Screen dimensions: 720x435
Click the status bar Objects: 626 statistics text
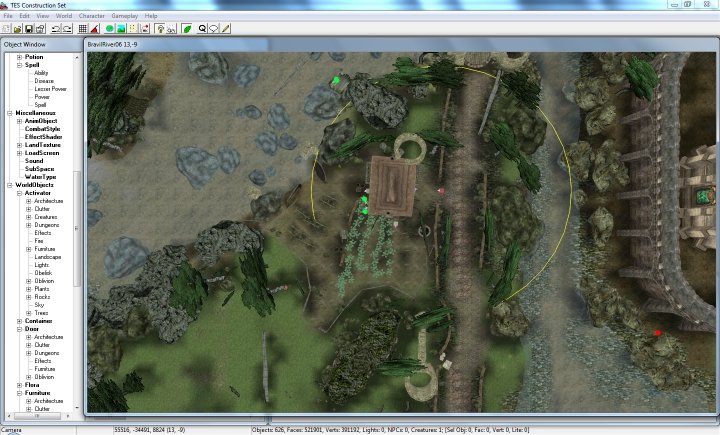(x=390, y=430)
